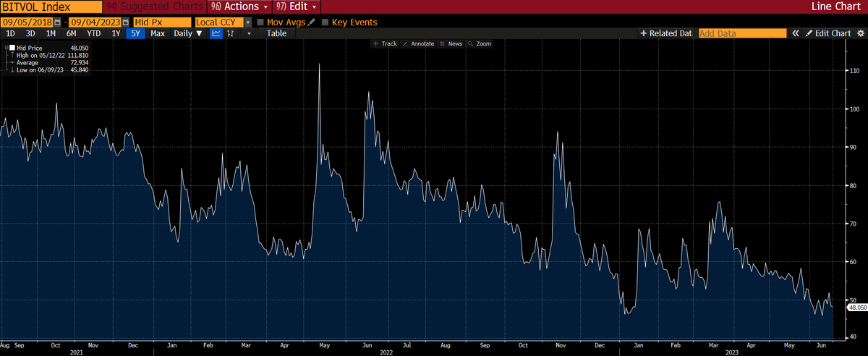Screen dimensions: 868x356
Task: Select the 6M range tab
Action: (71, 33)
